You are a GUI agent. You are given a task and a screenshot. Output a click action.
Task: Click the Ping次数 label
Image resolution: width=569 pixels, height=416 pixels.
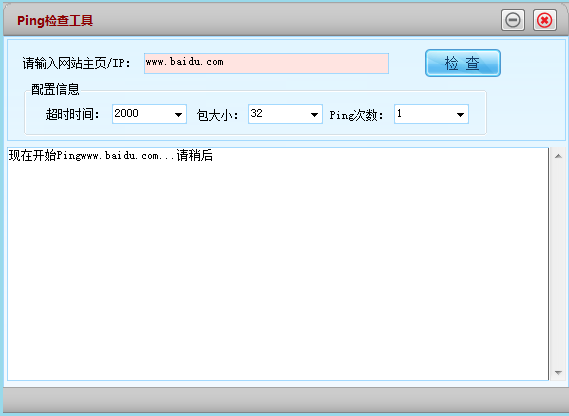point(356,115)
